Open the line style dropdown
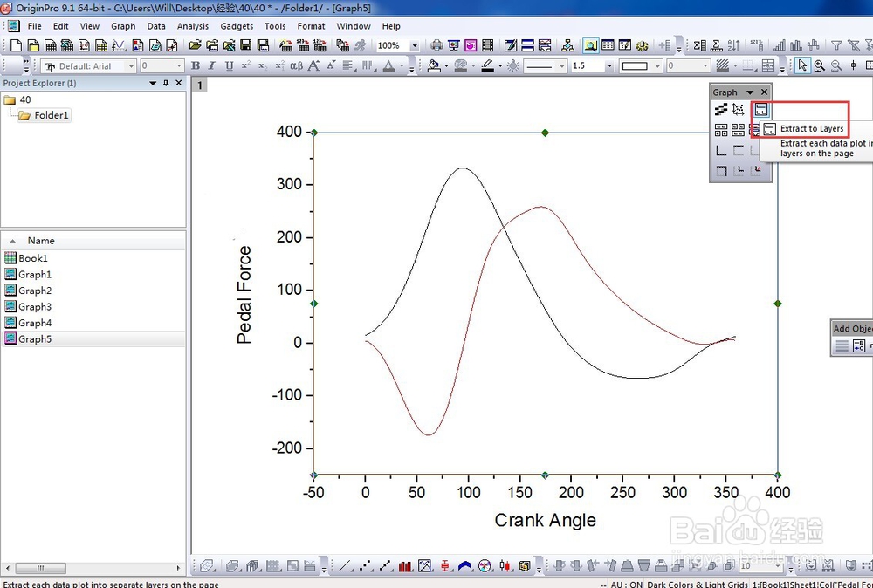This screenshot has height=588, width=873. [x=561, y=66]
